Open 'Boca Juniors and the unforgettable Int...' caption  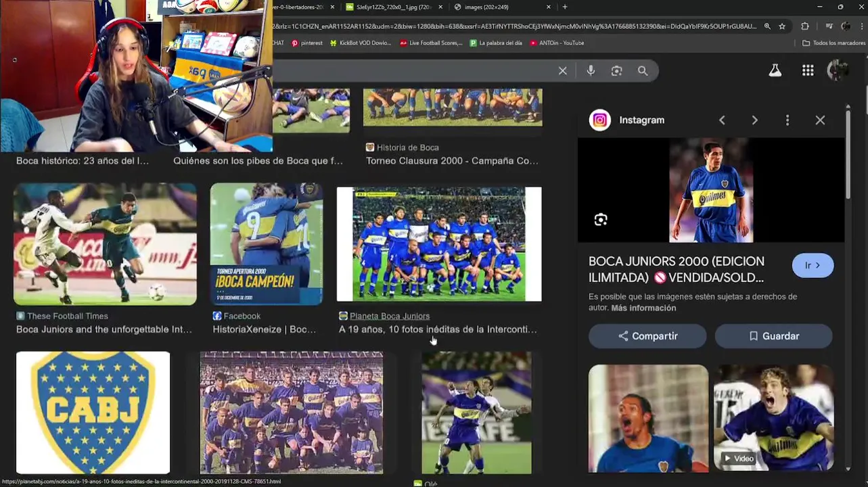click(x=104, y=329)
